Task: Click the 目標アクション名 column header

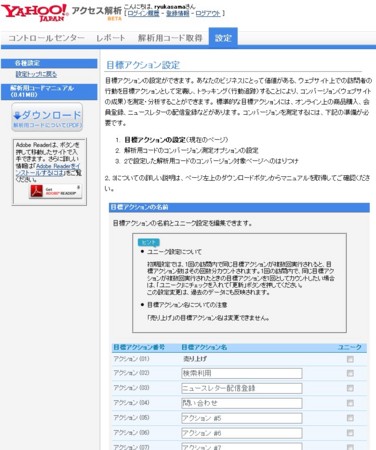Action: pyautogui.click(x=204, y=347)
